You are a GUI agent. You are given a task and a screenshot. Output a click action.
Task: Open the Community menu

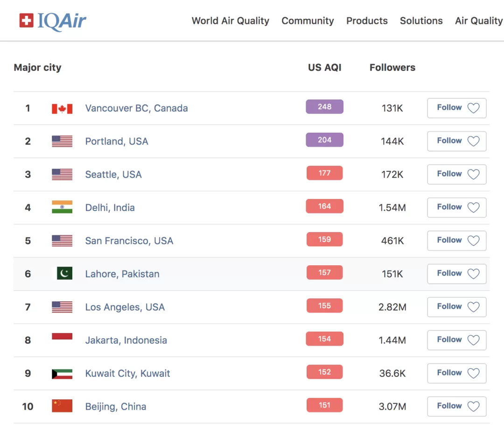(308, 21)
